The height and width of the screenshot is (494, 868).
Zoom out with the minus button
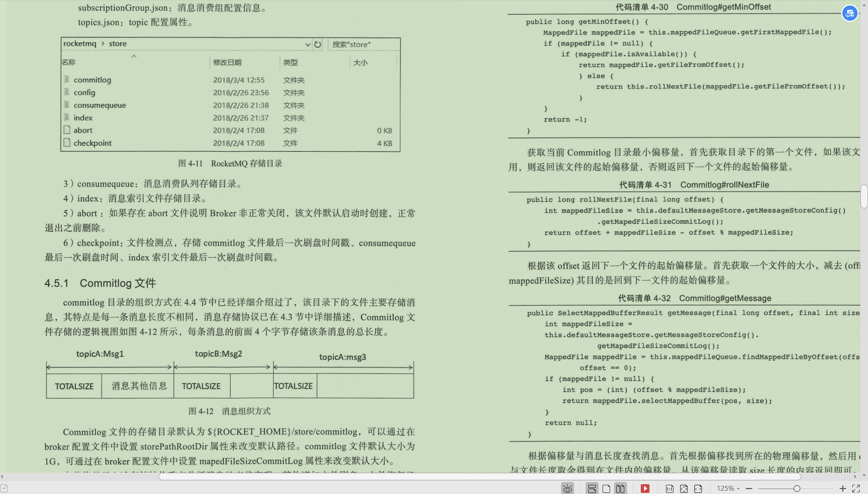(x=749, y=489)
